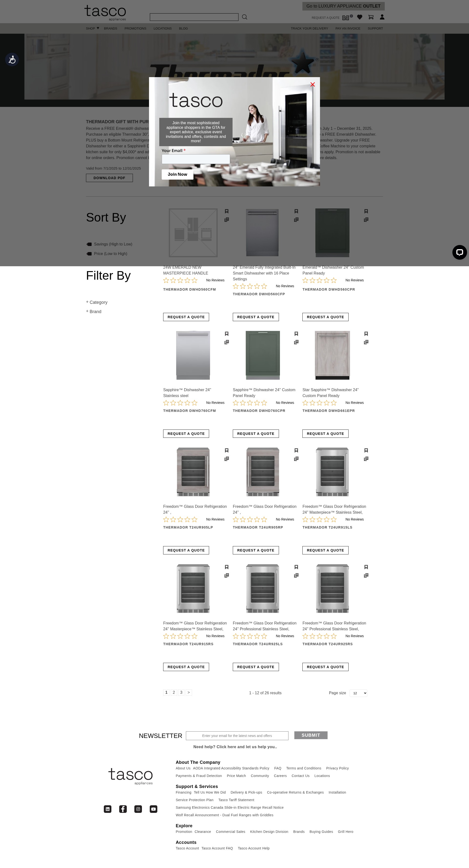
Task: Click the search magnifier icon
Action: pyautogui.click(x=245, y=17)
